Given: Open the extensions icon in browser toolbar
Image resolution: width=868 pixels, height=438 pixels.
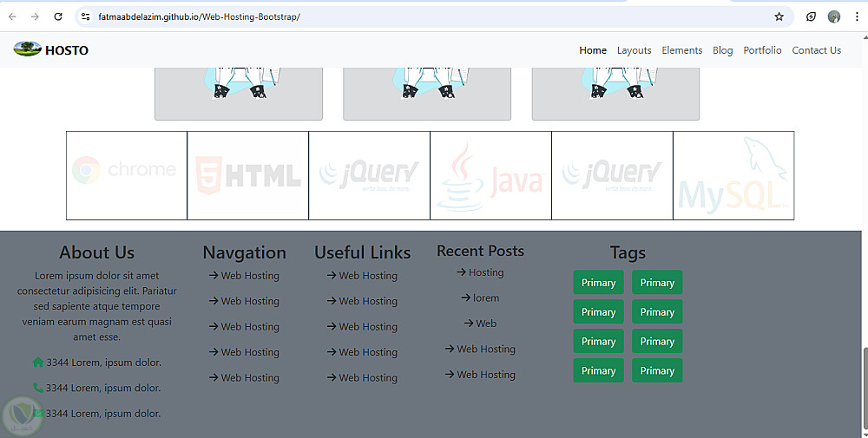Looking at the screenshot, I should point(811,16).
